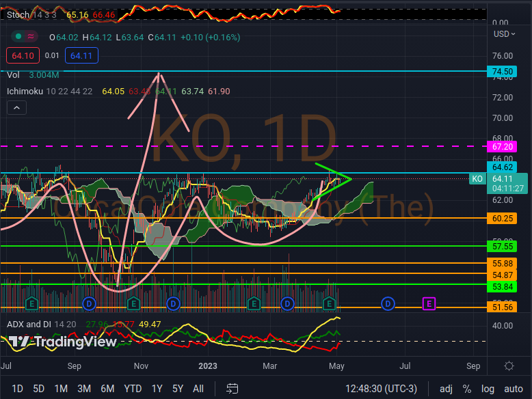This screenshot has width=532, height=399.
Task: Click the orange 51.56 price label
Action: [x=502, y=307]
